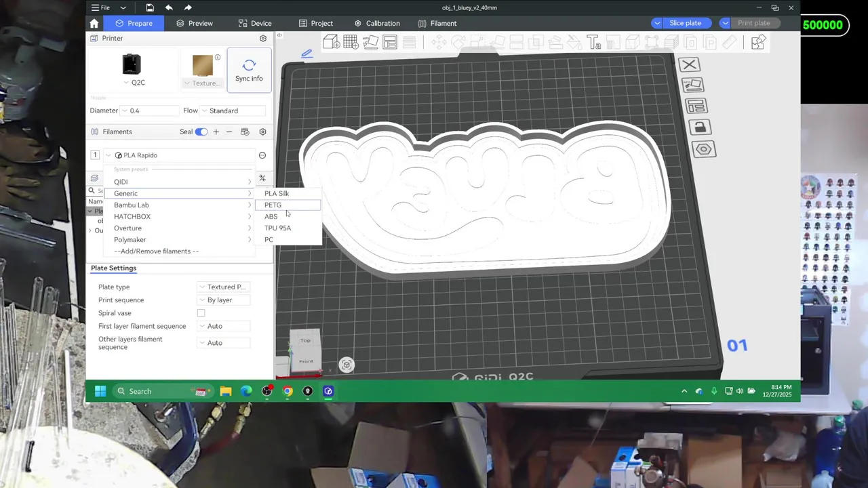Switch to the Device tab
Viewport: 868px width, 488px height.
click(255, 23)
